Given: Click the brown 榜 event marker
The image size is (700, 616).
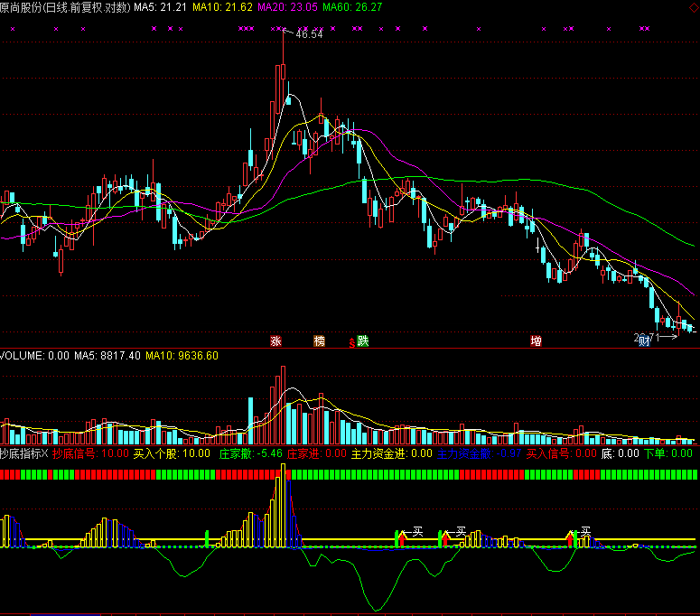Looking at the screenshot, I should pyautogui.click(x=319, y=341).
